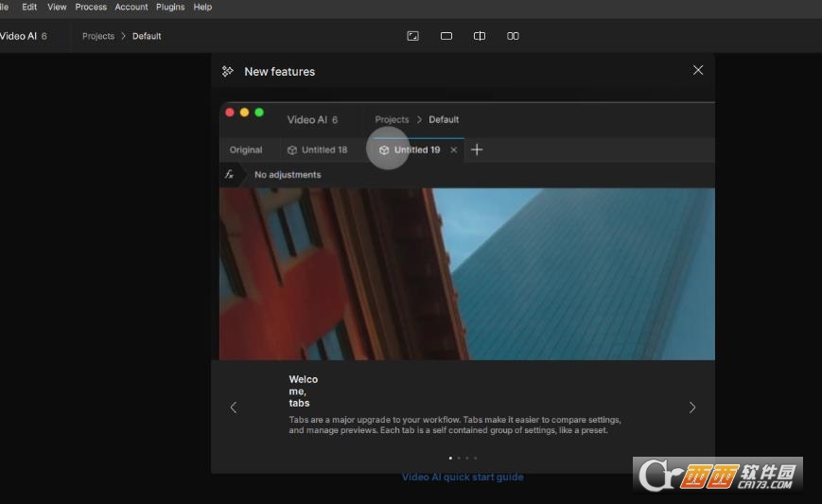Select the last carousel page dot
Screen dimensions: 822x504
(x=476, y=458)
